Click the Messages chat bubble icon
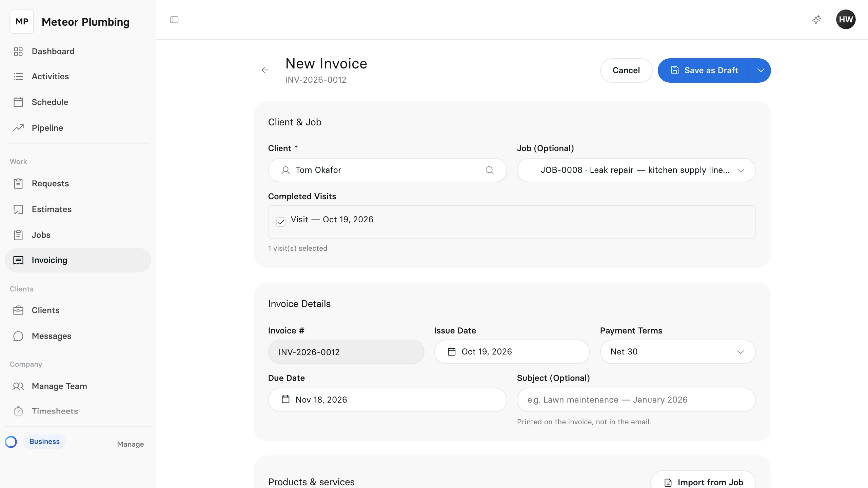 18,336
